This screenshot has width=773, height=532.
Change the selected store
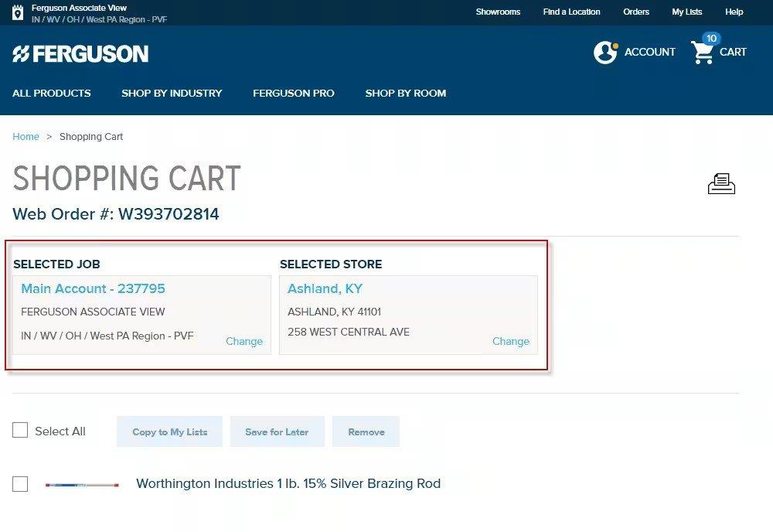[511, 341]
